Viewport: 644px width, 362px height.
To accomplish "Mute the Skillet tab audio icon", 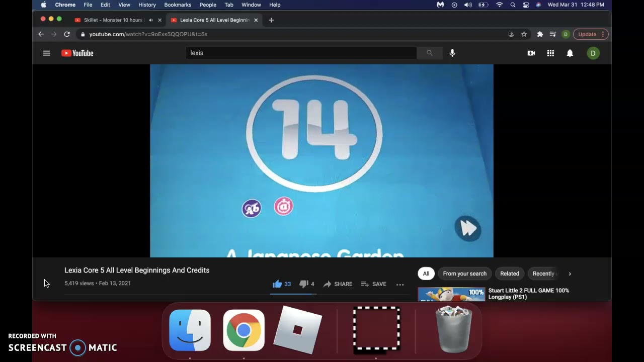I will coord(151,20).
